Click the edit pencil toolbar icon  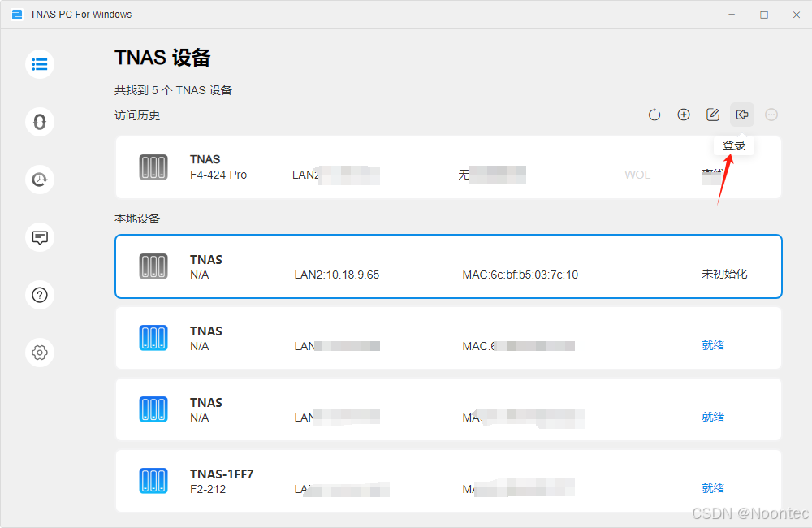click(713, 115)
